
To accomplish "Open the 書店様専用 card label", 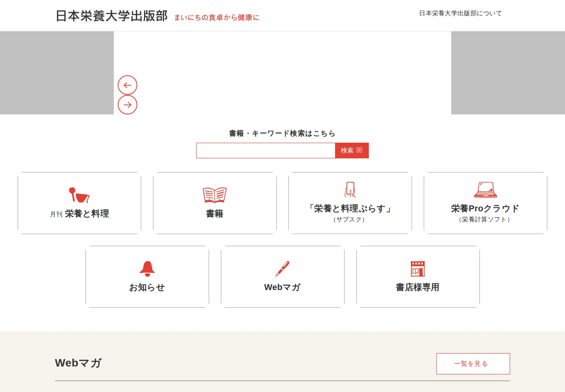I will click(x=418, y=287).
